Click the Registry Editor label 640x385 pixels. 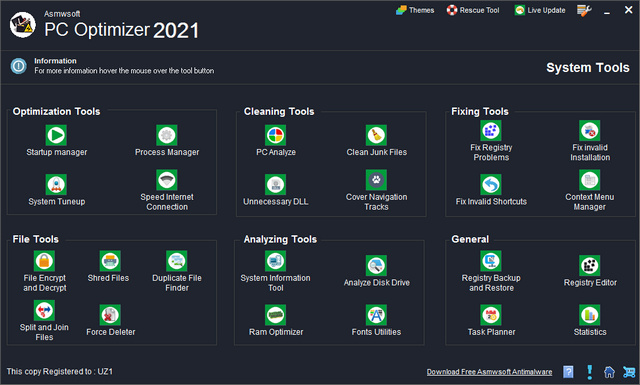590,283
